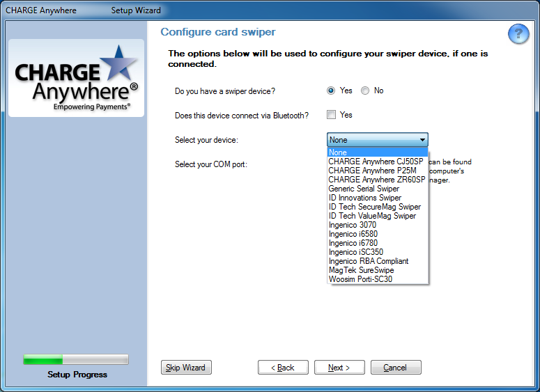Select ID Tech SecureMag Swiper option
Viewport: 540px width, 392px height.
(x=374, y=207)
